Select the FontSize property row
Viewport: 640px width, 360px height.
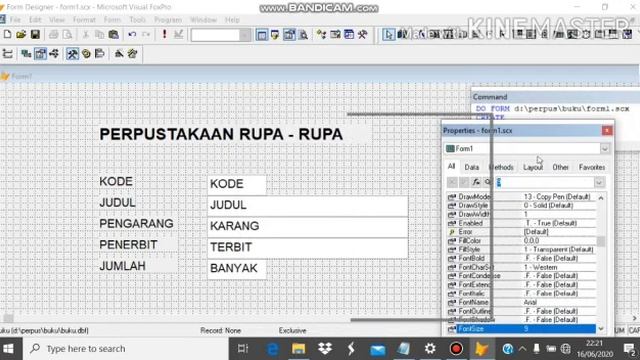[521, 329]
